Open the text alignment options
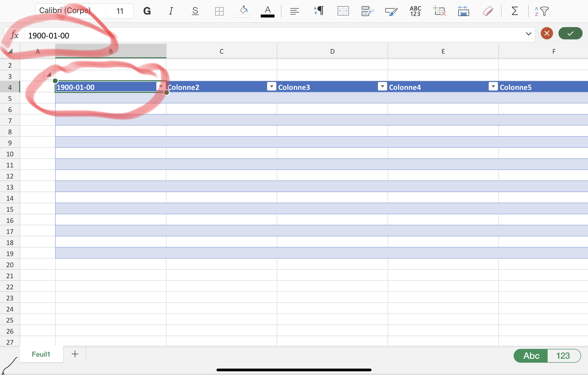This screenshot has width=588, height=375. click(294, 11)
